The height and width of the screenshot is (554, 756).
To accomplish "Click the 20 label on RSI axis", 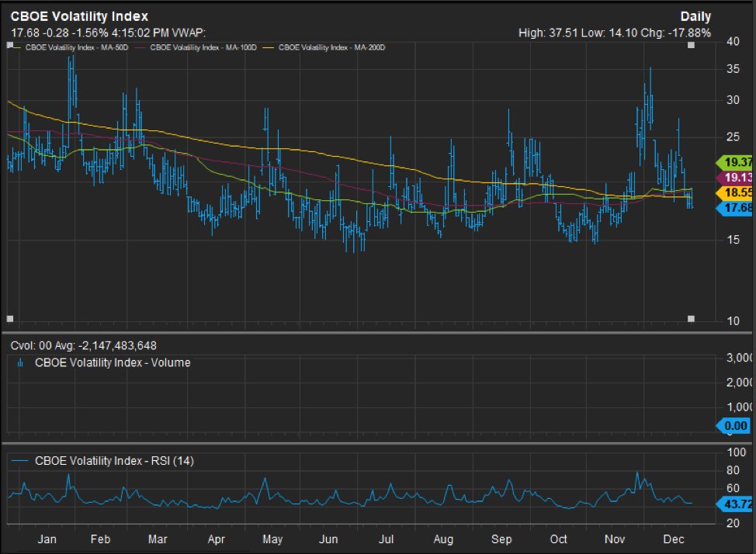I will click(x=733, y=523).
